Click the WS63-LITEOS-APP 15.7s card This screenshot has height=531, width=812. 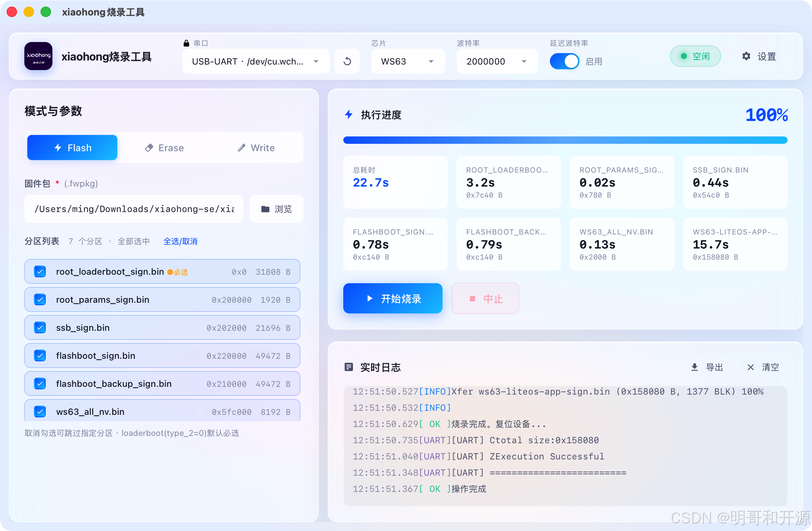tap(735, 244)
